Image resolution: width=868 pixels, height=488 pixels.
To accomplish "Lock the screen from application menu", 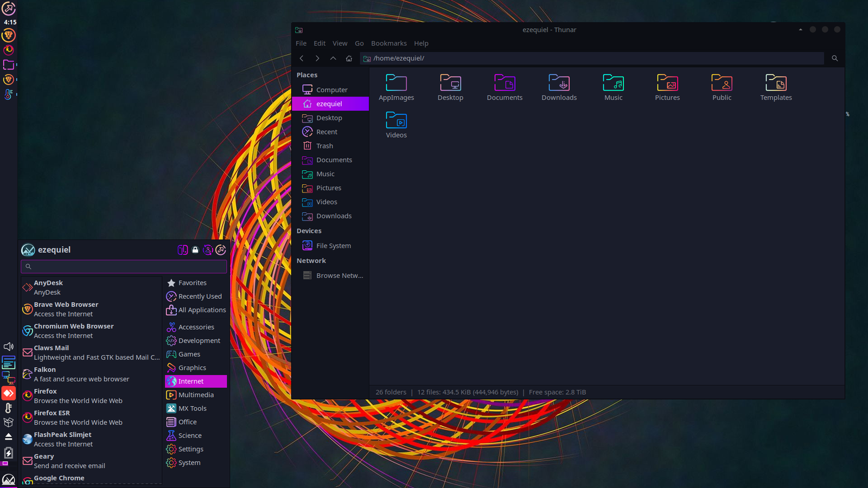I will point(195,249).
